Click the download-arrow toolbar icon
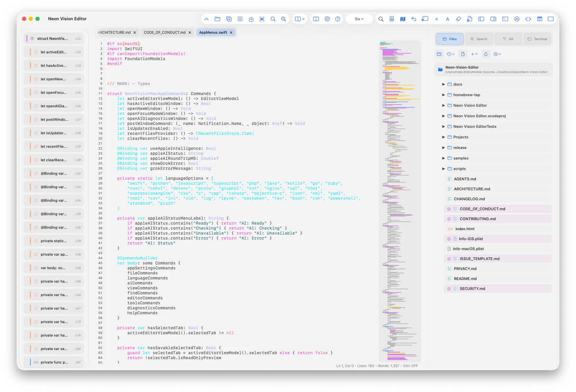Viewport: 576px width, 392px height. (x=251, y=19)
